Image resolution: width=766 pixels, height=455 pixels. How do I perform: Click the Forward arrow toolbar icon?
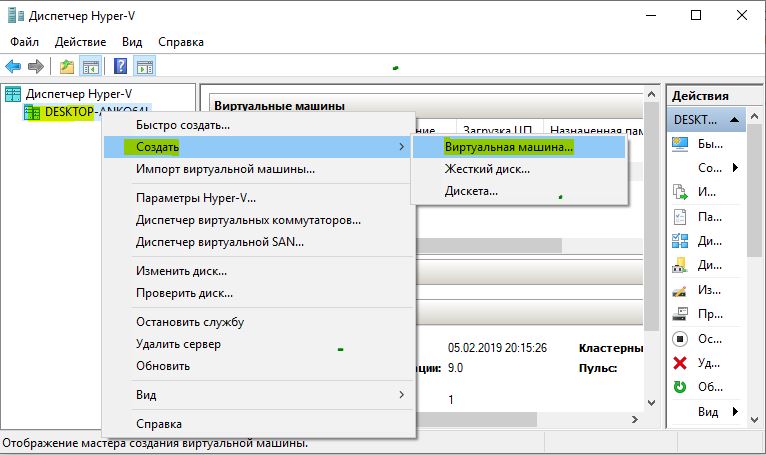point(36,66)
